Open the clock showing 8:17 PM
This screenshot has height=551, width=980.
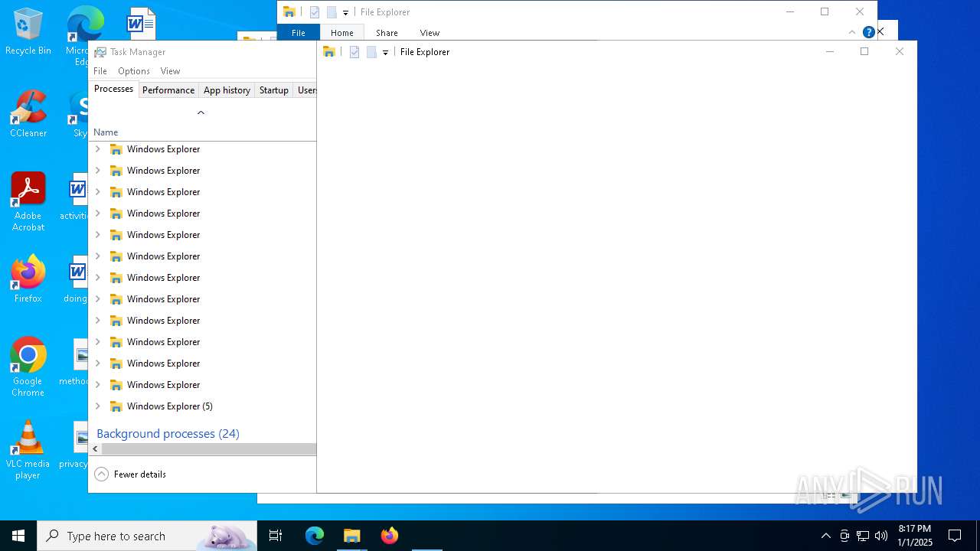point(915,536)
